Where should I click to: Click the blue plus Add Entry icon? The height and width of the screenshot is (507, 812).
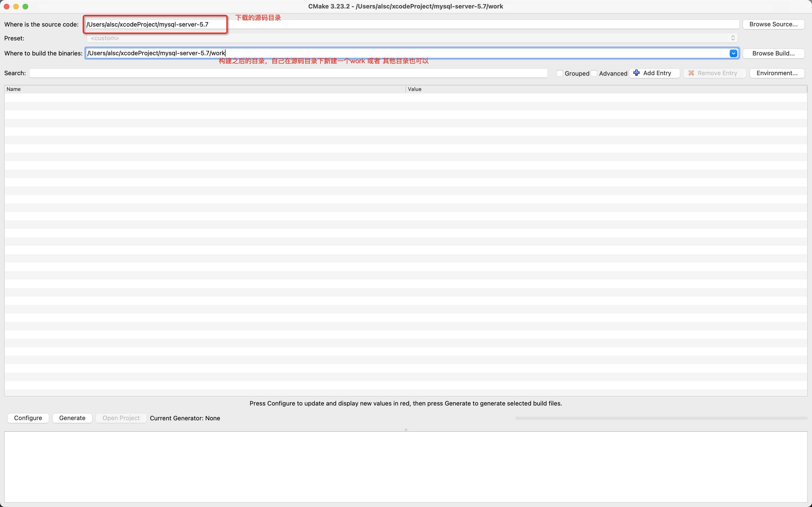pyautogui.click(x=636, y=73)
